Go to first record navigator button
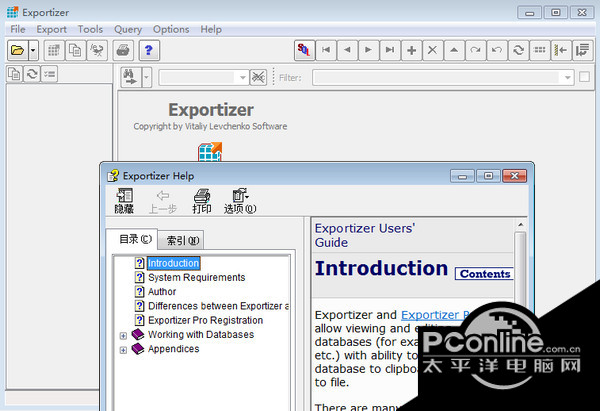The height and width of the screenshot is (411, 600). pos(326,50)
